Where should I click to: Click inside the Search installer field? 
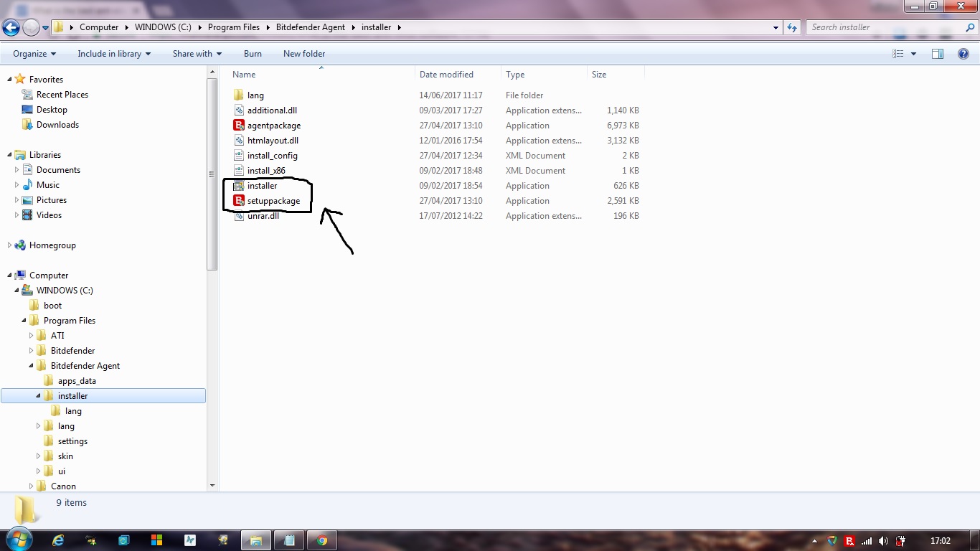[886, 27]
